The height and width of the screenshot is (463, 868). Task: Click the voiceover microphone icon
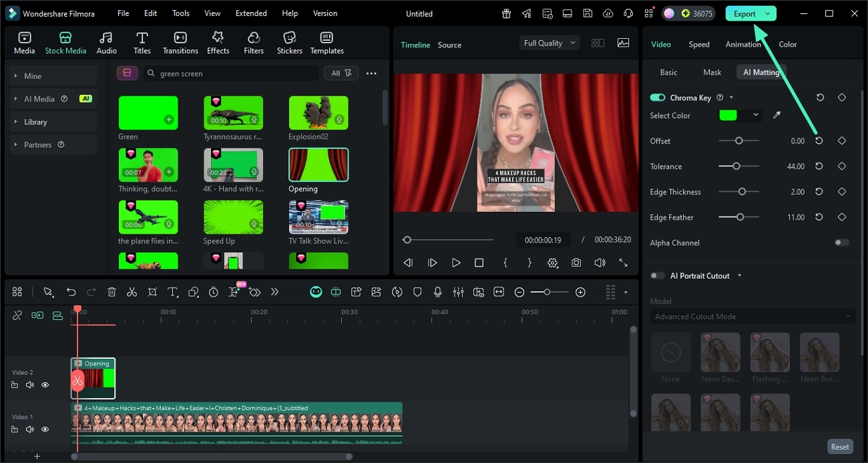(437, 292)
